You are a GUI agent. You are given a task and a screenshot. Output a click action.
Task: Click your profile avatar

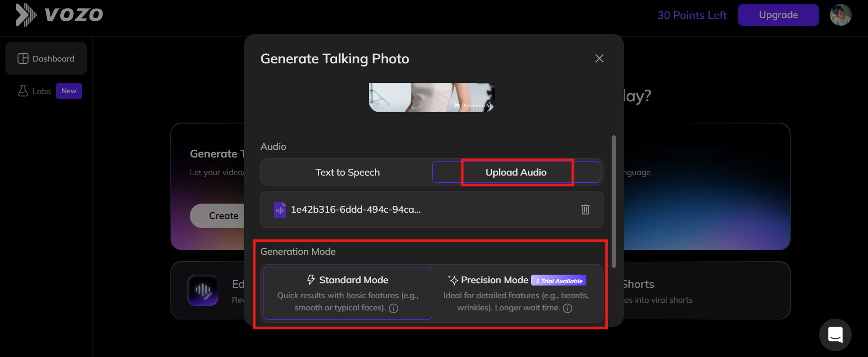tap(841, 14)
